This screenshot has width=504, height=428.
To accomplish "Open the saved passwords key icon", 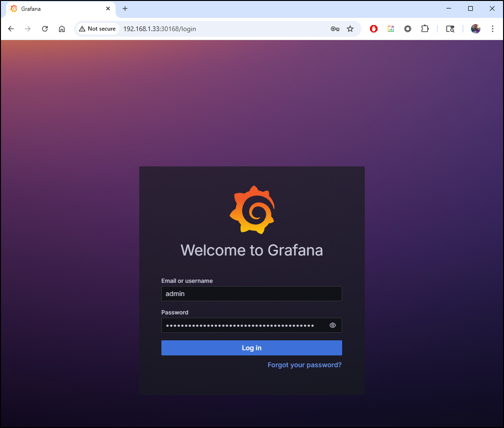I will [x=335, y=29].
